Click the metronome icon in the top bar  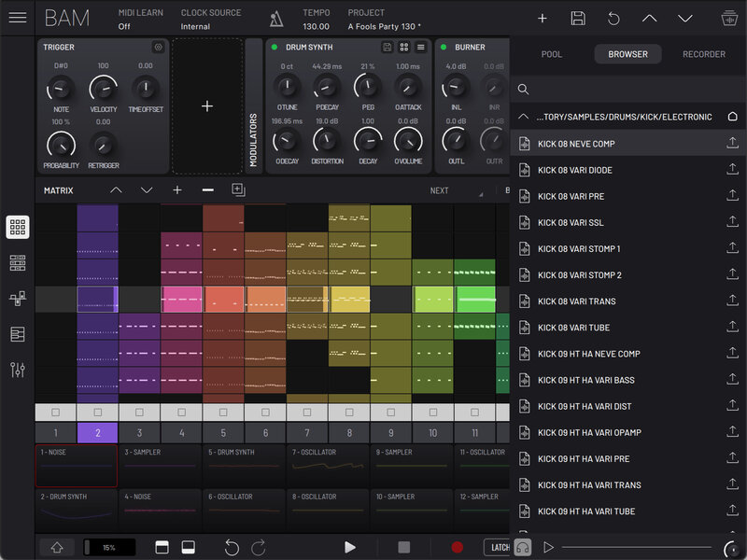(275, 18)
